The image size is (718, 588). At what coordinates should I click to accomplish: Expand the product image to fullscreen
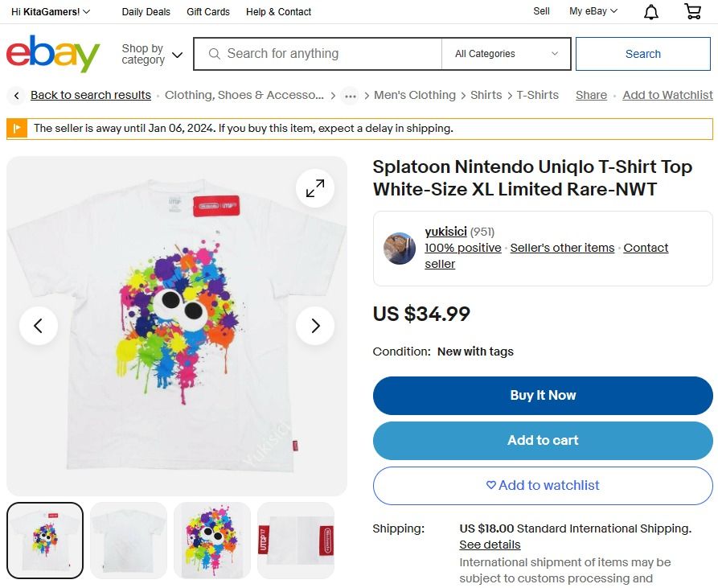(x=314, y=187)
